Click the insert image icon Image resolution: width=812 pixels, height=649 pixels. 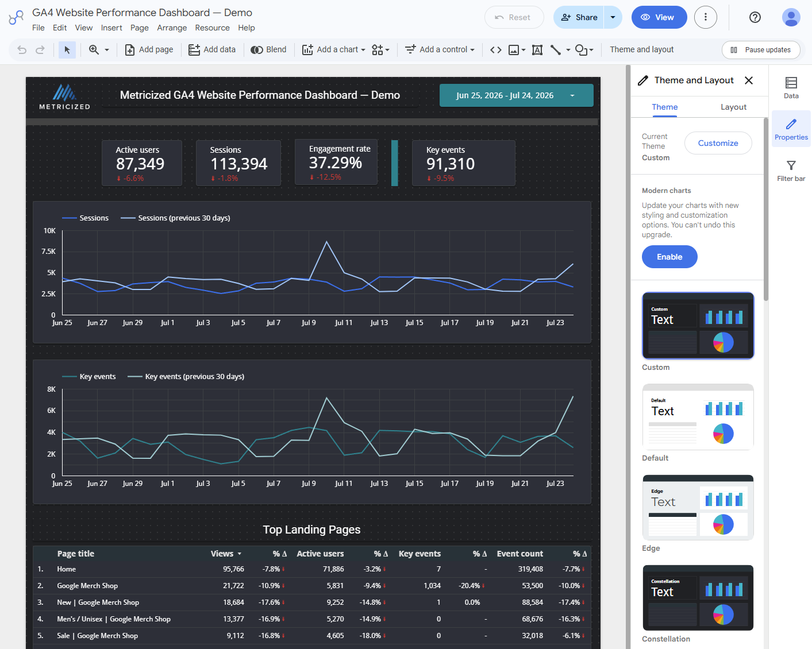pyautogui.click(x=514, y=50)
